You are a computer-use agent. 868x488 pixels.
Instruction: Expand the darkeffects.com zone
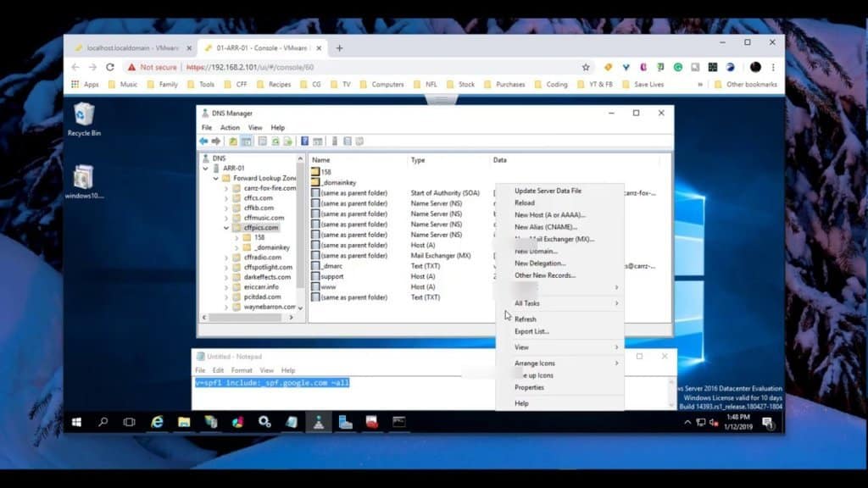225,277
